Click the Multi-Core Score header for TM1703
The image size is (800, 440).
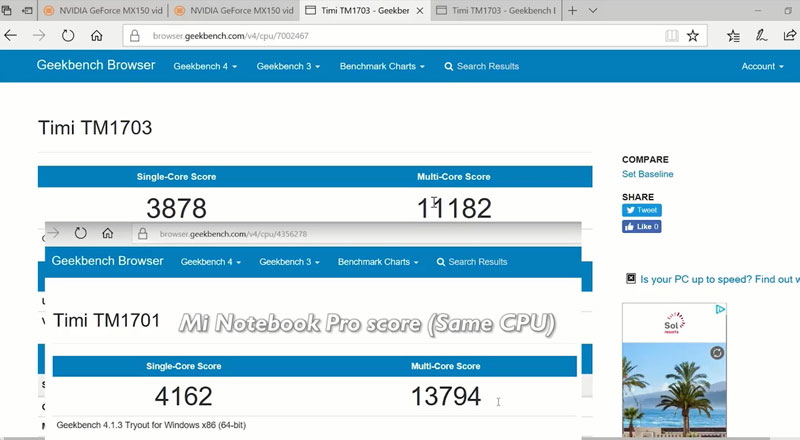pyautogui.click(x=454, y=177)
